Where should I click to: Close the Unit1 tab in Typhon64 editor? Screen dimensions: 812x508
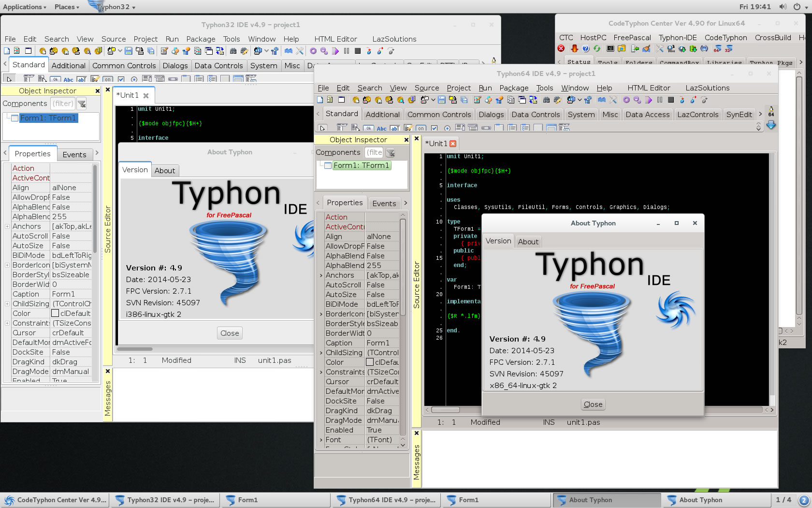click(x=453, y=144)
